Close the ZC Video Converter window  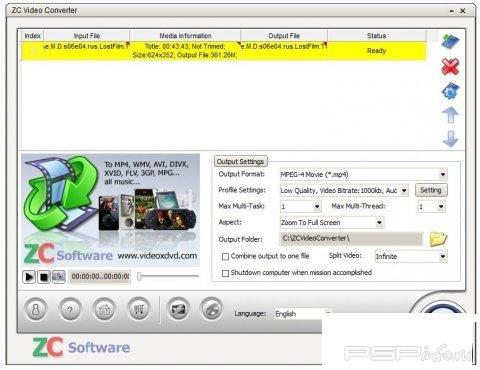463,11
